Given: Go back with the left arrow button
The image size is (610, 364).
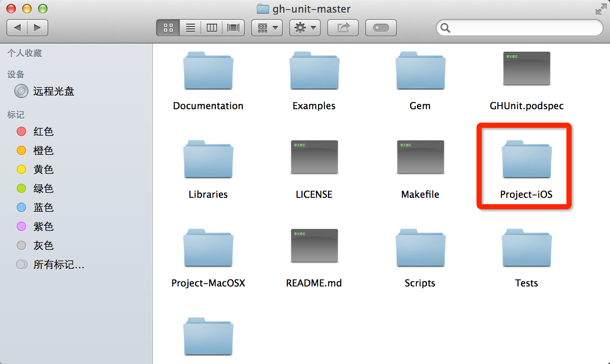Looking at the screenshot, I should pyautogui.click(x=17, y=28).
